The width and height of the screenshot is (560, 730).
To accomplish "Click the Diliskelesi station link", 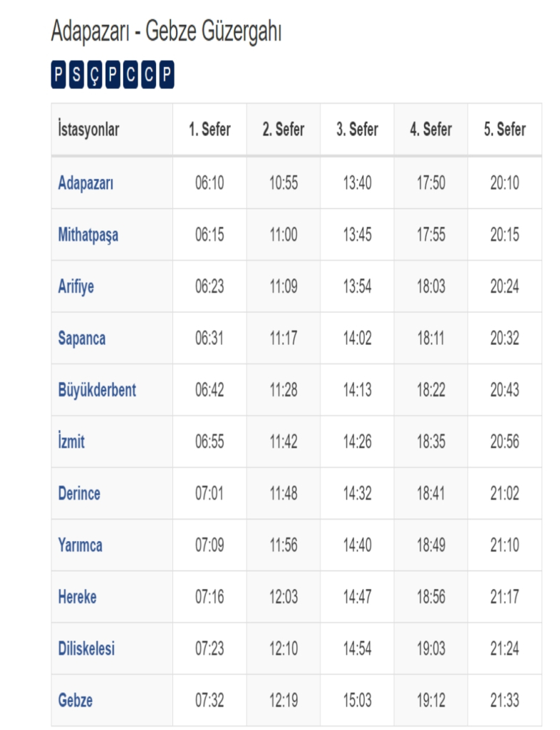I will tap(86, 649).
